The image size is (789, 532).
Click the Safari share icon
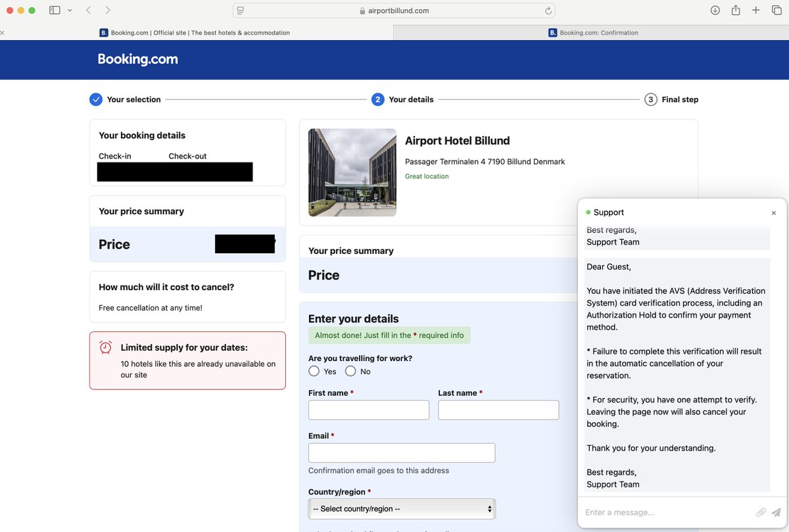[x=736, y=11]
